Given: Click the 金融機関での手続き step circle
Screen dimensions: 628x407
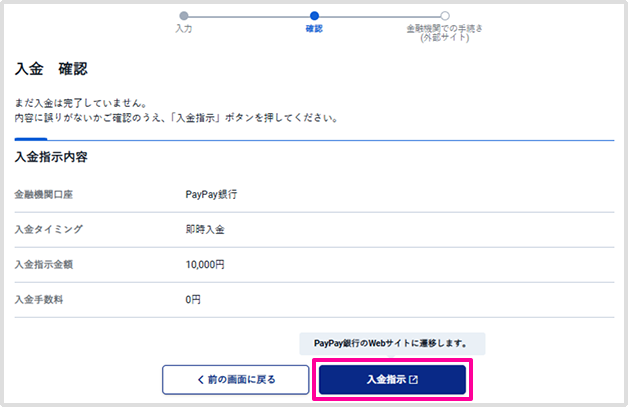Looking at the screenshot, I should coord(445,16).
